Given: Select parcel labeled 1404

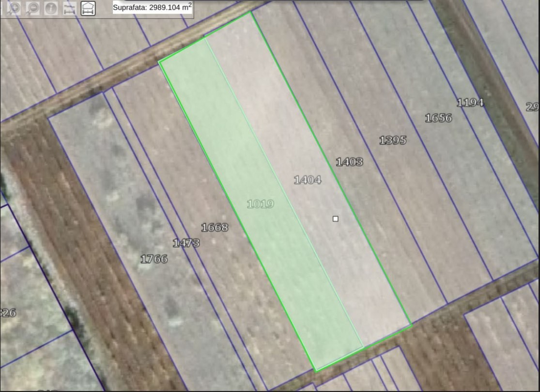Looking at the screenshot, I should (x=308, y=180).
